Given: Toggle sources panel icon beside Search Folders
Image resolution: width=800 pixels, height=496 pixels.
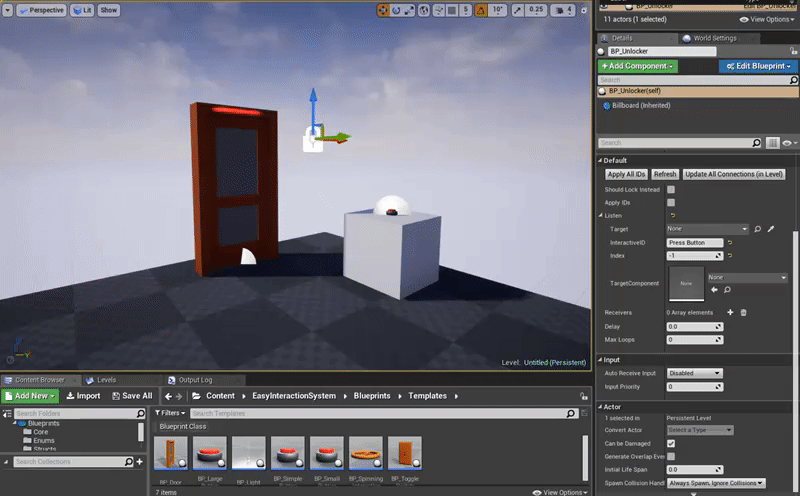Looking at the screenshot, I should pyautogui.click(x=7, y=414).
